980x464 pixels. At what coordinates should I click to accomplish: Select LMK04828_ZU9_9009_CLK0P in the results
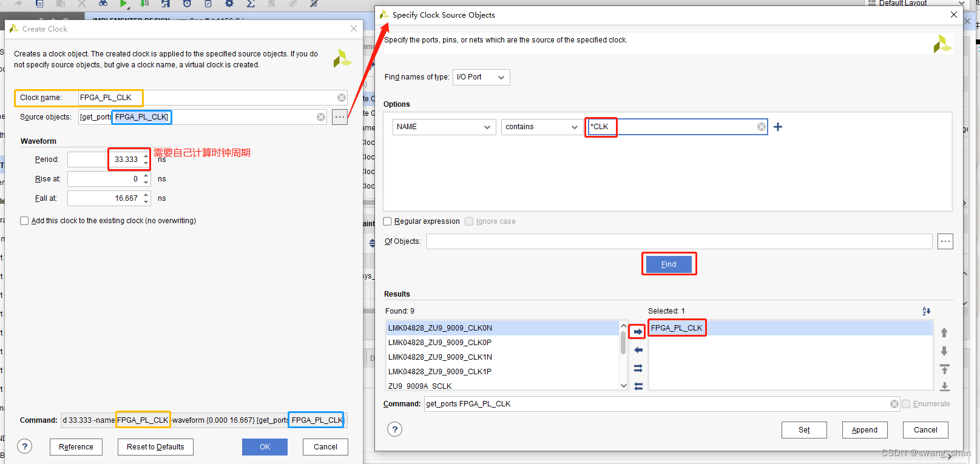(x=502, y=343)
